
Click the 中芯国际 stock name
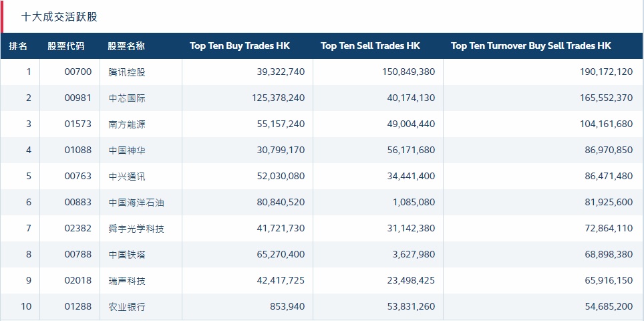tap(127, 98)
